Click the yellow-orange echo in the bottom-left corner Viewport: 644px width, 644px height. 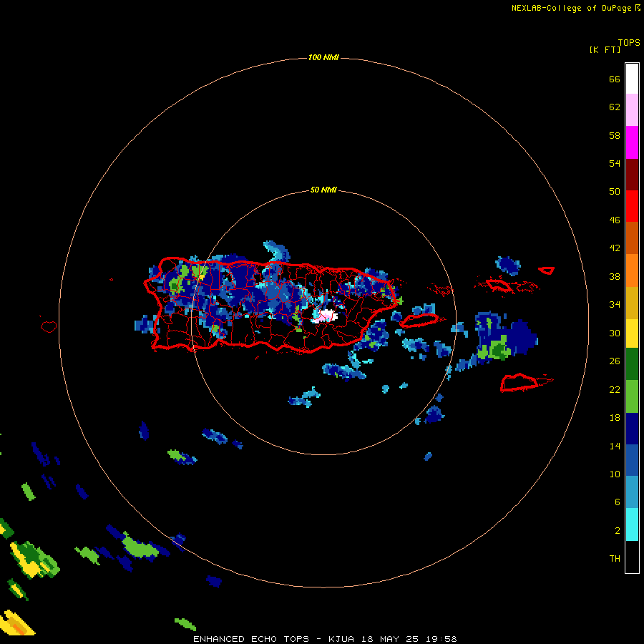click(x=17, y=623)
